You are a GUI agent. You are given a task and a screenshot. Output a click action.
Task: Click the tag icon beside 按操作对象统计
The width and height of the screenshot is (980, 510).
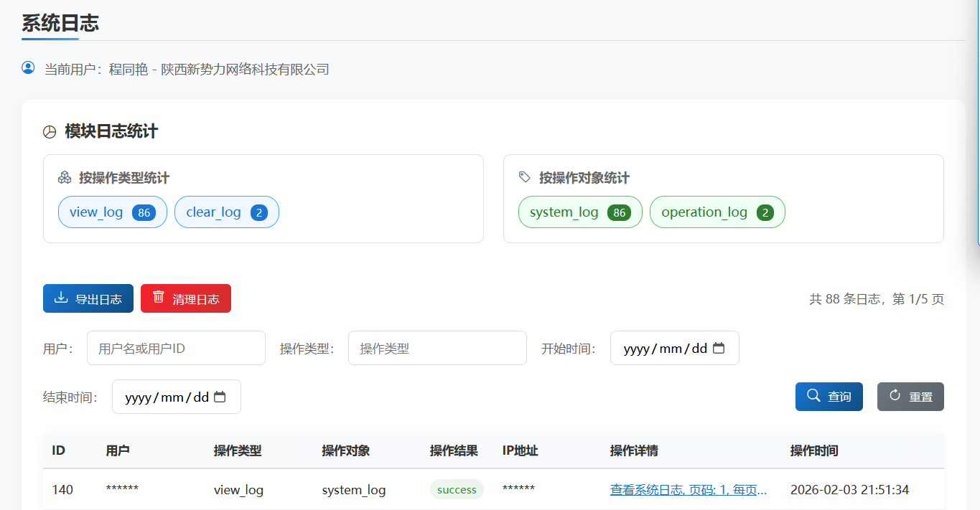coord(525,178)
